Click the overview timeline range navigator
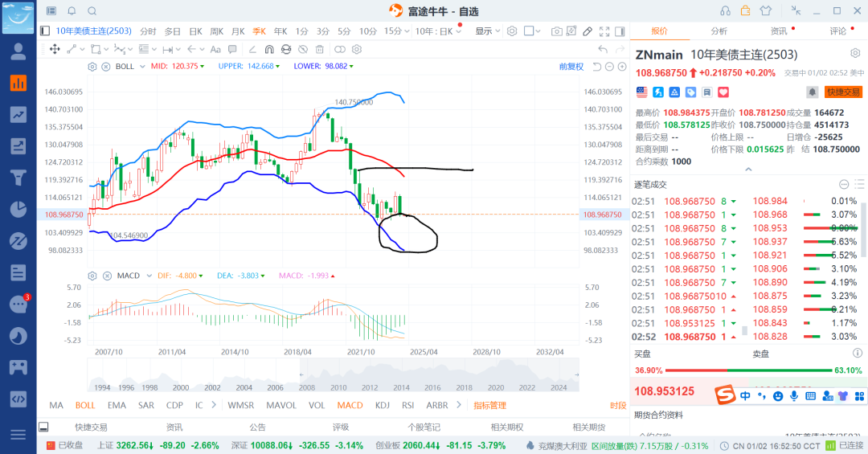This screenshot has width=868, height=454. [334, 374]
